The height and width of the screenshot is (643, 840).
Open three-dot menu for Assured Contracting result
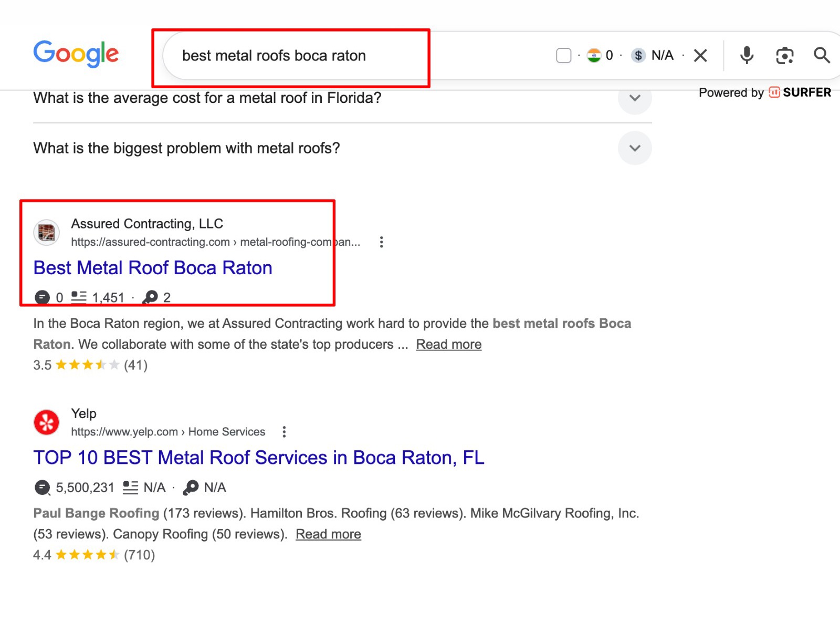pos(382,242)
